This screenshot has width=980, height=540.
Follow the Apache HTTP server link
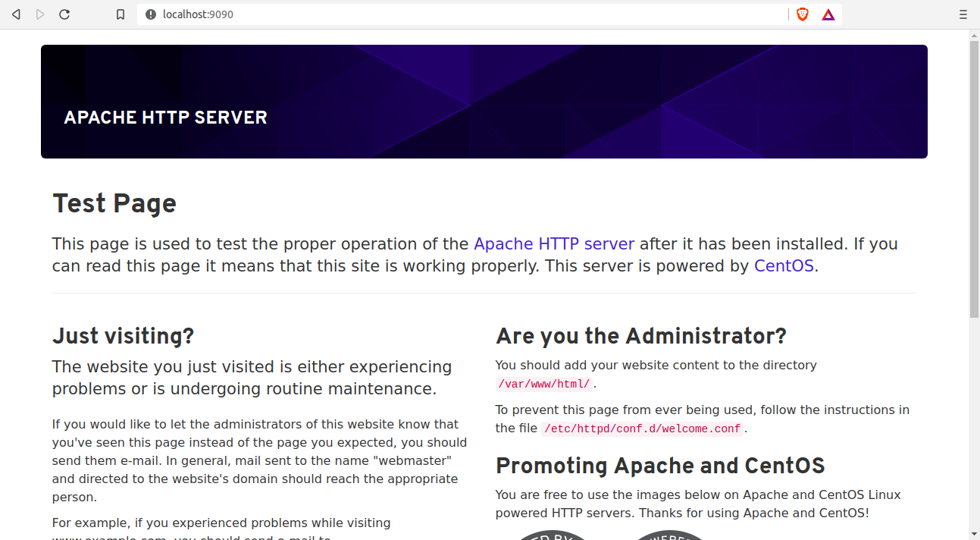click(x=554, y=244)
